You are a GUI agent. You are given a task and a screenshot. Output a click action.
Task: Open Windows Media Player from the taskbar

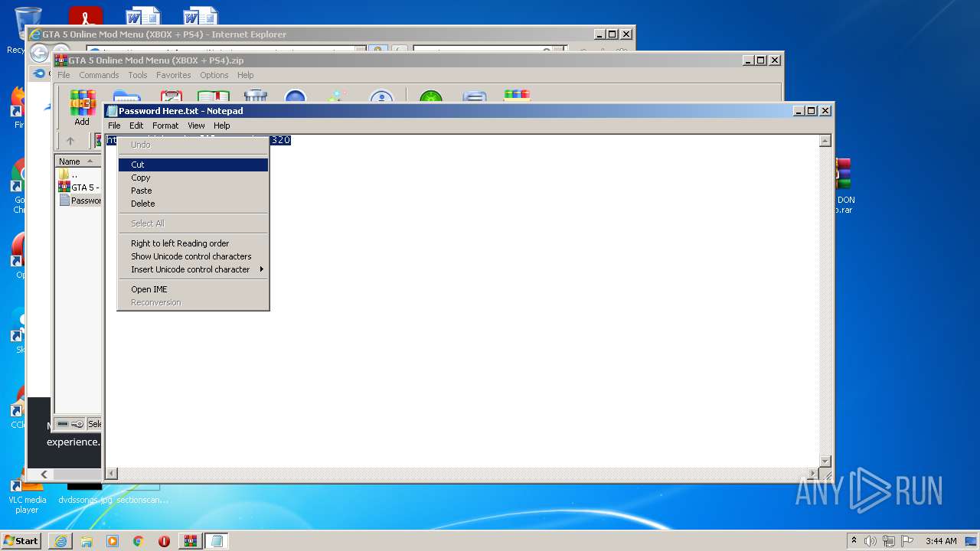tap(113, 541)
